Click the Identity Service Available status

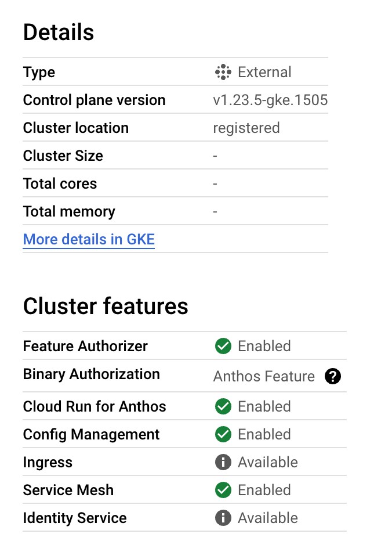click(x=267, y=518)
